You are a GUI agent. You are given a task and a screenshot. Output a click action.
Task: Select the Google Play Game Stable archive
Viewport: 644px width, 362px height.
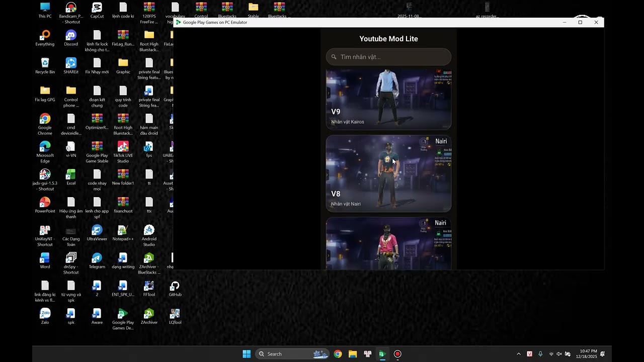pos(97,152)
